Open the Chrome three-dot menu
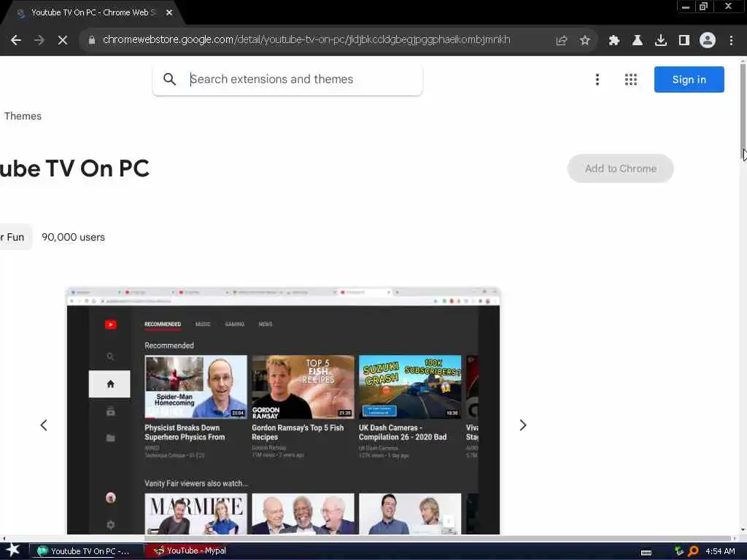747x560 pixels. [x=731, y=41]
